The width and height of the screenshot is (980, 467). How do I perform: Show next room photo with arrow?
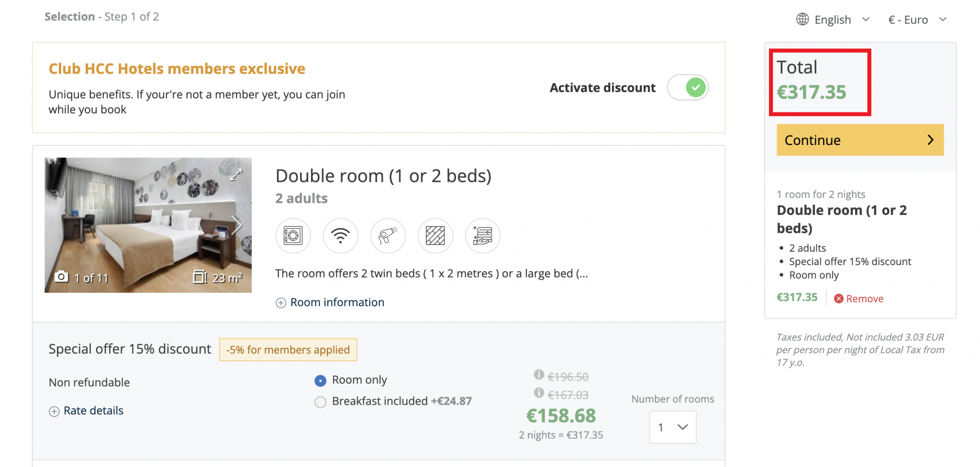coord(236,225)
